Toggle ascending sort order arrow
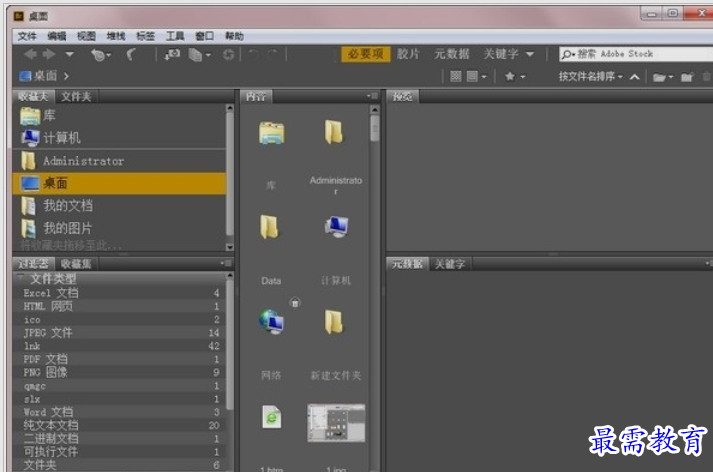The height and width of the screenshot is (472, 713). pyautogui.click(x=635, y=76)
